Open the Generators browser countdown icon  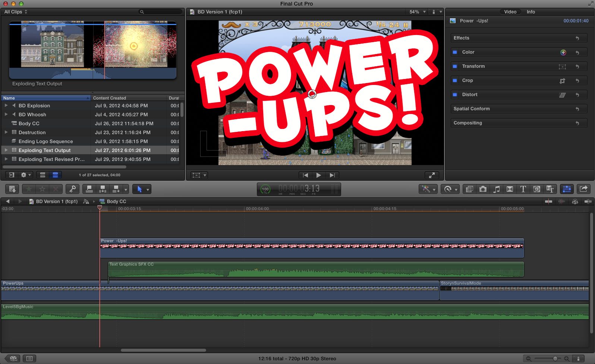tap(536, 189)
